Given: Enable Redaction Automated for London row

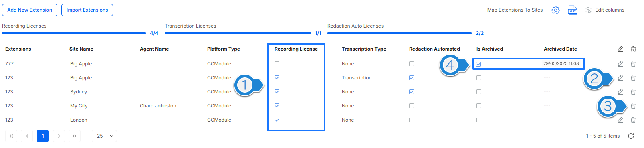Looking at the screenshot, I should coord(412,120).
